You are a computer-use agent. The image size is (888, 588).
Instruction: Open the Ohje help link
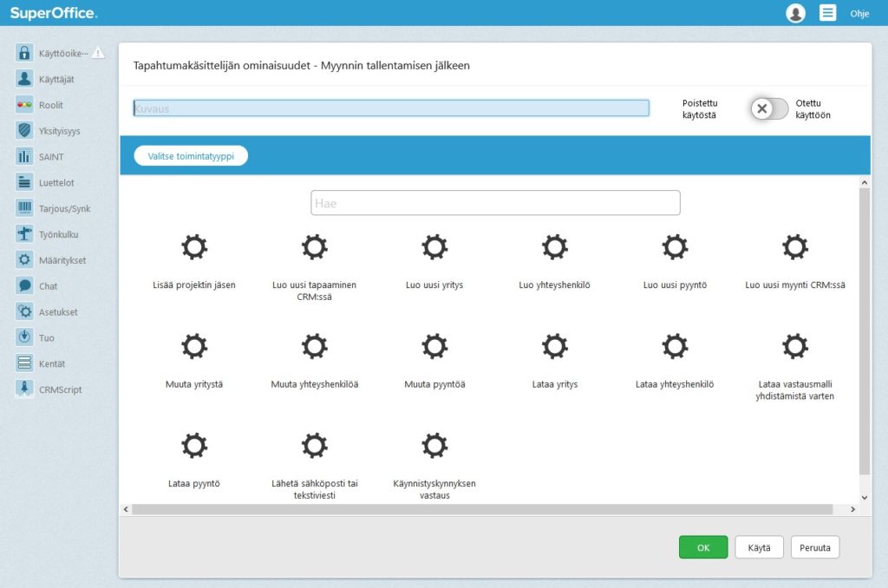(x=859, y=14)
